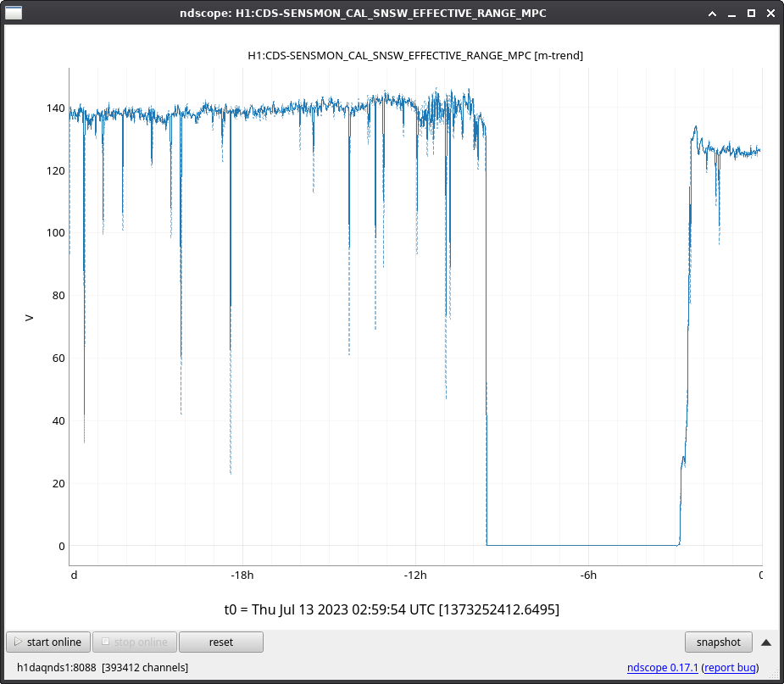Reset the plot view
The height and width of the screenshot is (684, 784).
click(x=220, y=642)
